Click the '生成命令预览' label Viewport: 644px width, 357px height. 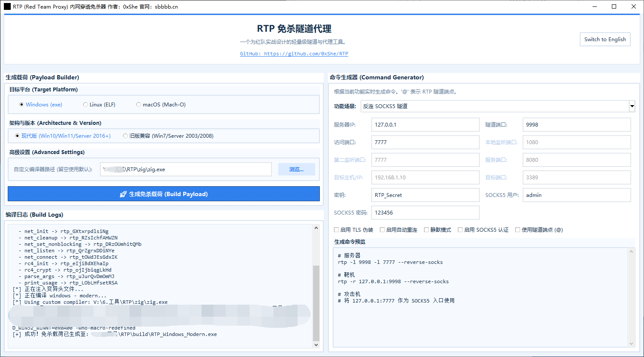[350, 242]
